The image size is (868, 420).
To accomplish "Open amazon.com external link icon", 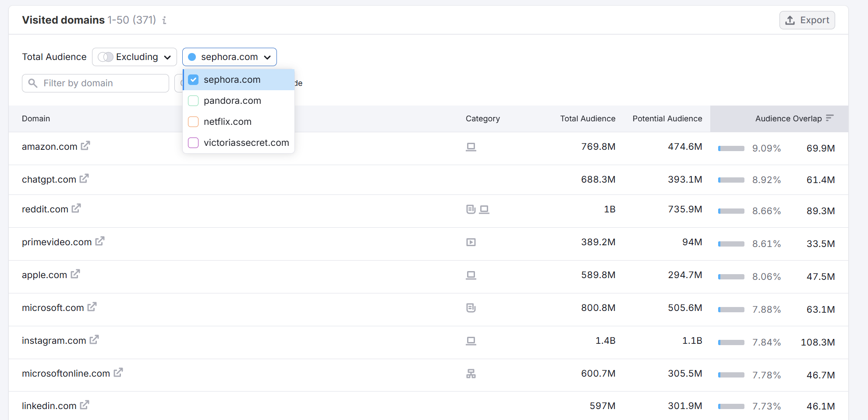I will (x=85, y=146).
